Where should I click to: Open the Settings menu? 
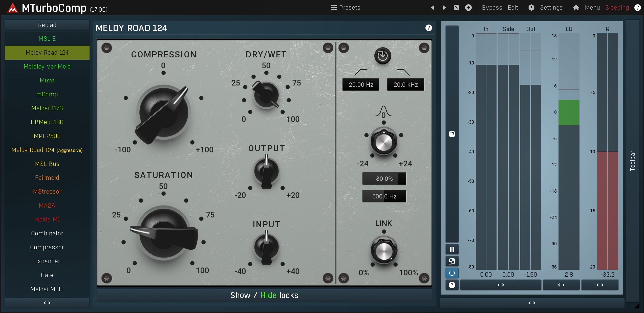[x=551, y=8]
